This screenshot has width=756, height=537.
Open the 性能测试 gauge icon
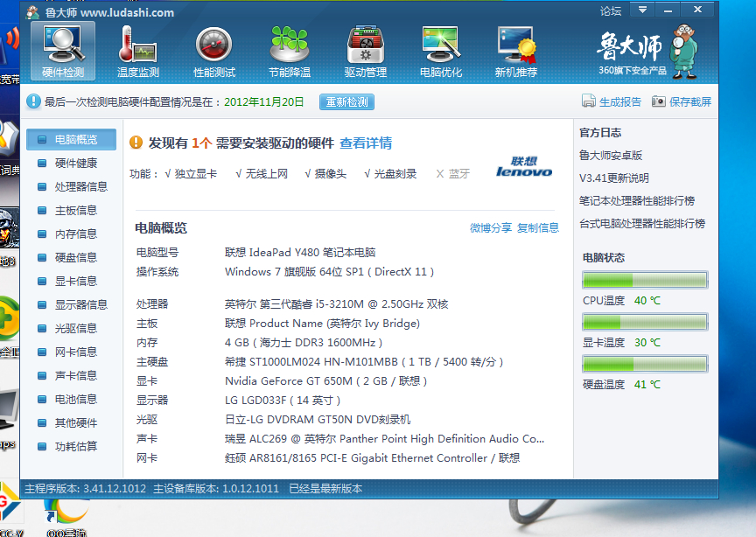pos(214,51)
